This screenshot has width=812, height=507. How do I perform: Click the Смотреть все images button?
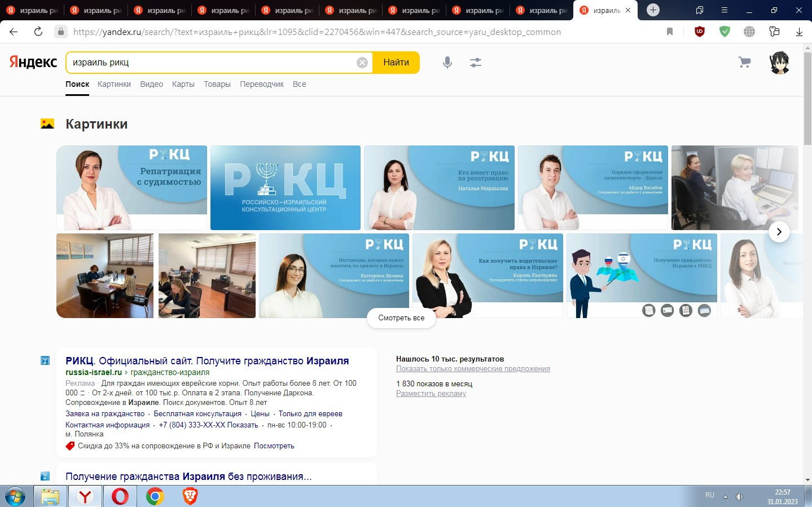tap(401, 318)
